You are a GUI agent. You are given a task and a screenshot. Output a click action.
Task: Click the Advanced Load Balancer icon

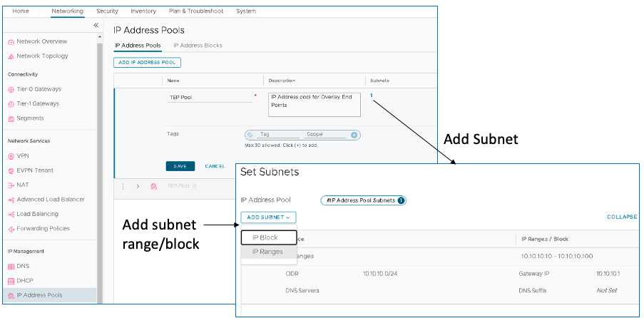(x=11, y=200)
